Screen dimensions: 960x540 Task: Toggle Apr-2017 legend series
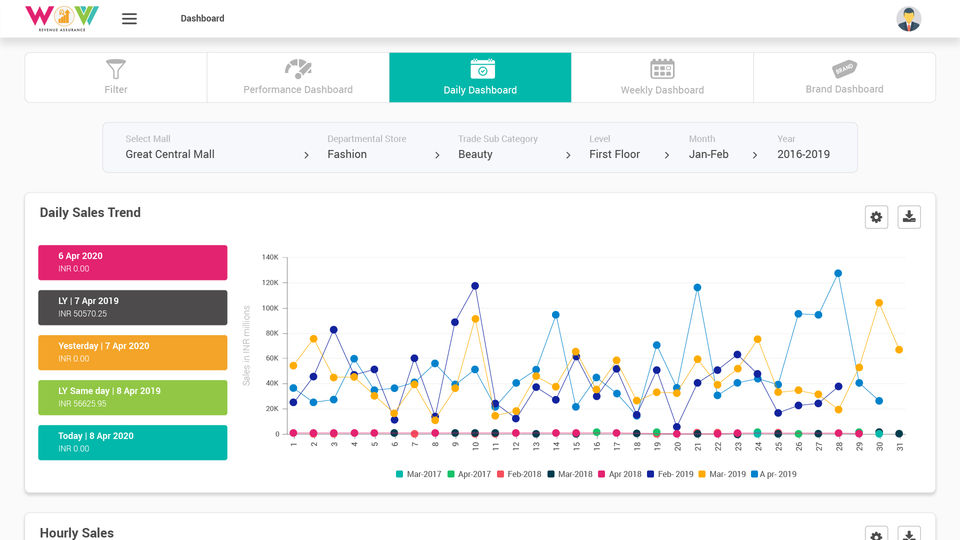469,474
